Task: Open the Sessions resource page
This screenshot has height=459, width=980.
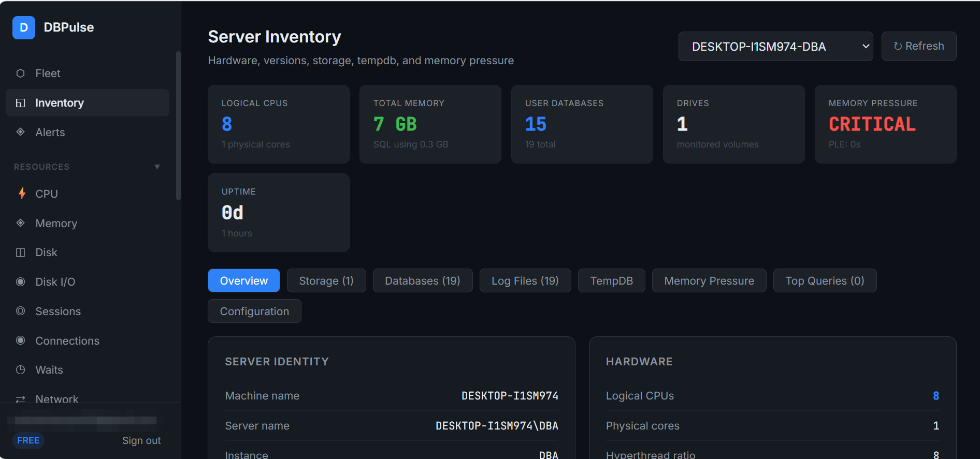Action: [88, 311]
